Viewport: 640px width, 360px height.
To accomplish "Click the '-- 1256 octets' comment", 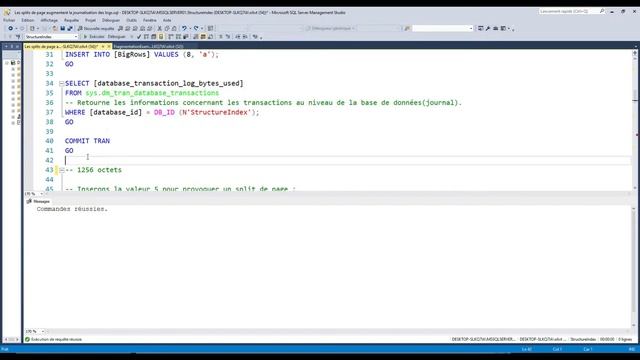I will coord(93,170).
